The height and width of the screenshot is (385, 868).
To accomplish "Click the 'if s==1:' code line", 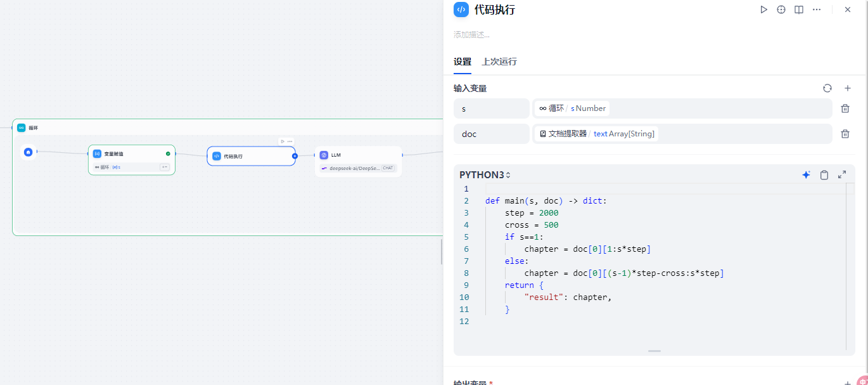I will 525,237.
